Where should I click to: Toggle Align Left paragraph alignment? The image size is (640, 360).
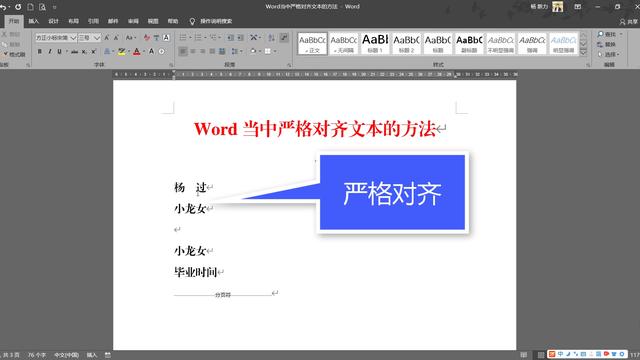point(183,51)
